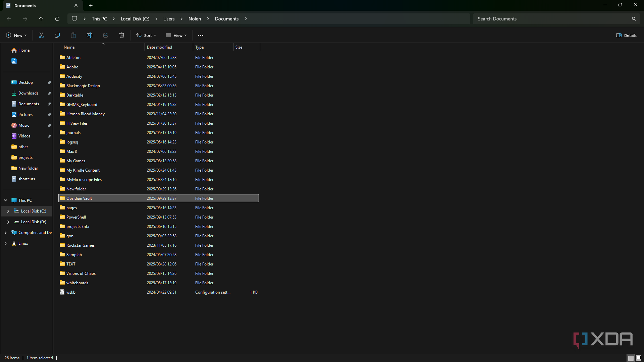Click Nolen in the address breadcrumb
The image size is (644, 362).
click(195, 19)
